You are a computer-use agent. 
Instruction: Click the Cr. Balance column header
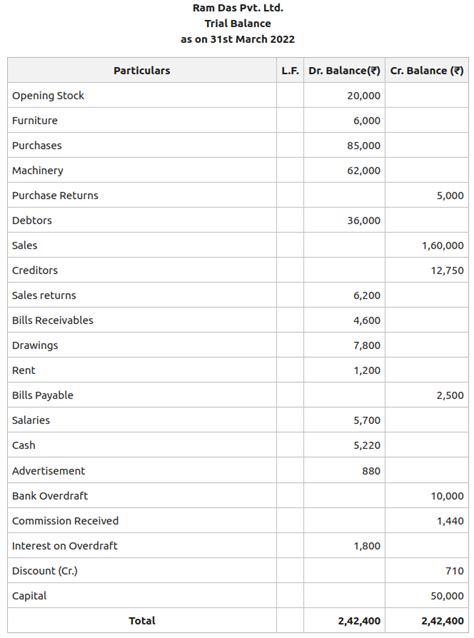point(427,70)
